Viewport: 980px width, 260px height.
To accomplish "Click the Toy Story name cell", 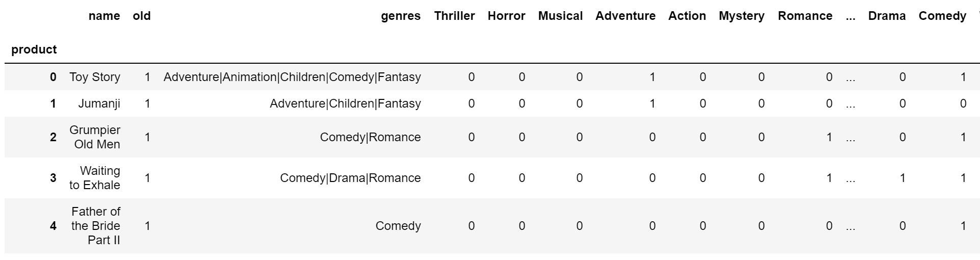I will tap(95, 77).
